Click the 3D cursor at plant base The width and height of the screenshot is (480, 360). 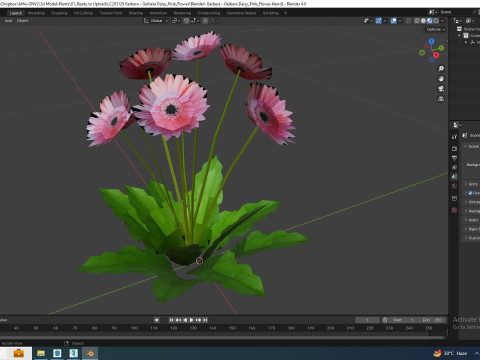coord(199,261)
